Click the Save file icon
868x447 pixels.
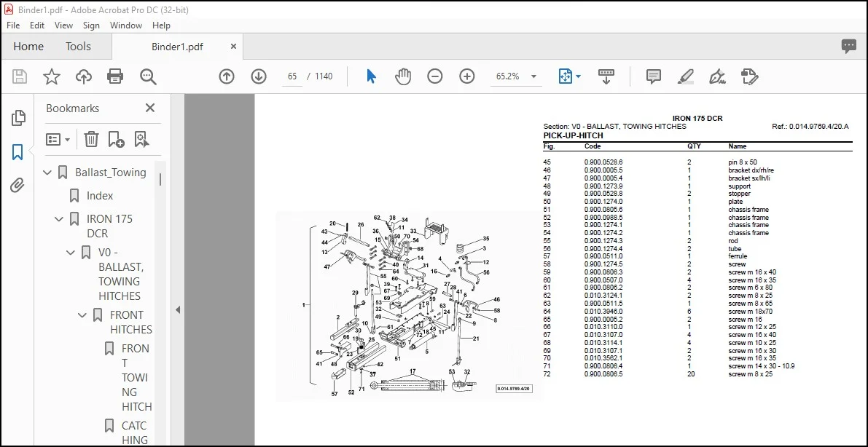click(20, 76)
